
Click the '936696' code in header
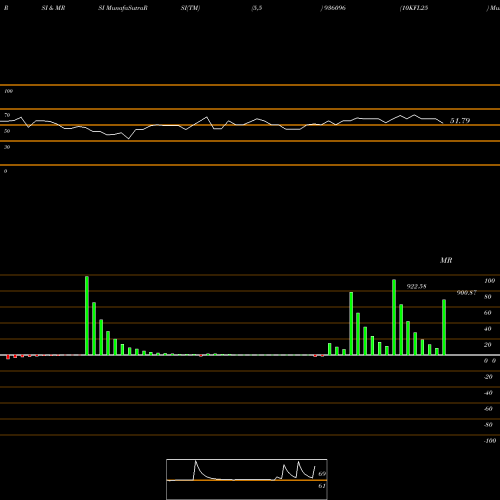pos(334,8)
